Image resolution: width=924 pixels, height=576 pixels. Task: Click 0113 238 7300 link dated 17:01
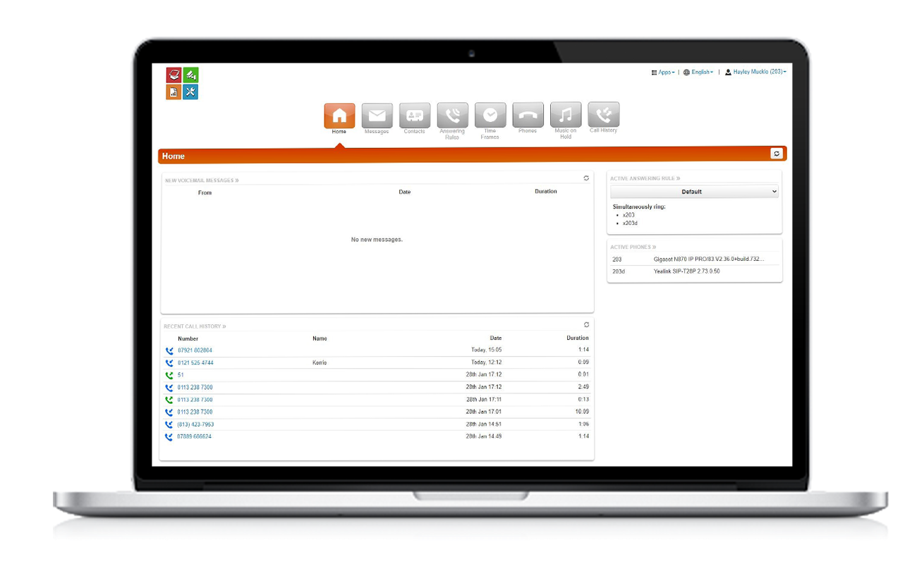pos(195,412)
